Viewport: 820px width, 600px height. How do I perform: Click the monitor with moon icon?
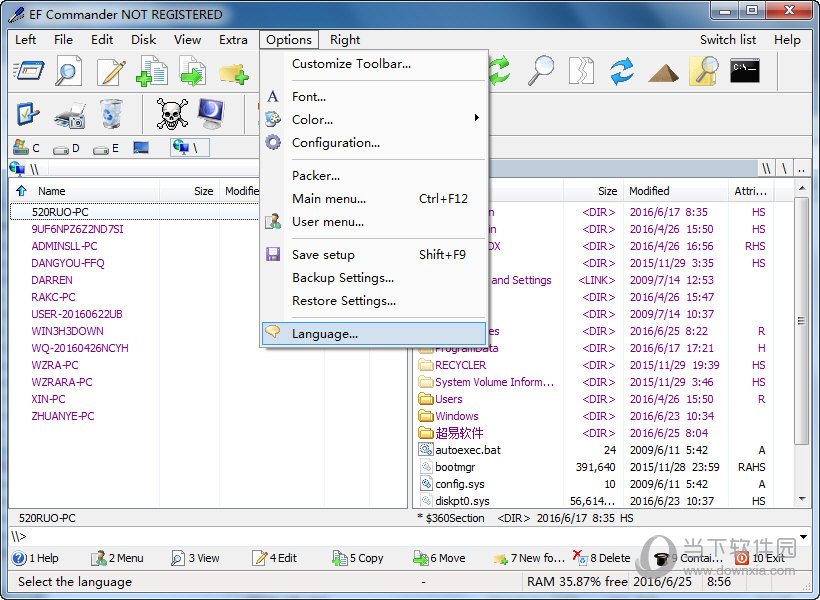(x=211, y=114)
